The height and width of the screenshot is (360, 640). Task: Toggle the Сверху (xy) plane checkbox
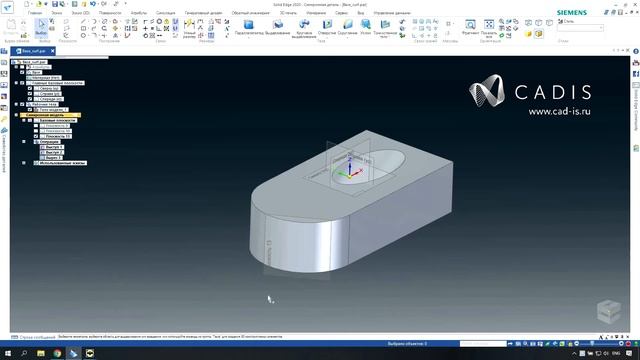[x=30, y=88]
